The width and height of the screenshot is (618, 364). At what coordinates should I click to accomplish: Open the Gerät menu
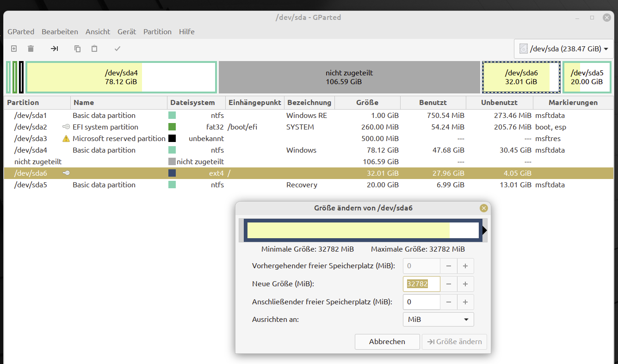pos(127,31)
